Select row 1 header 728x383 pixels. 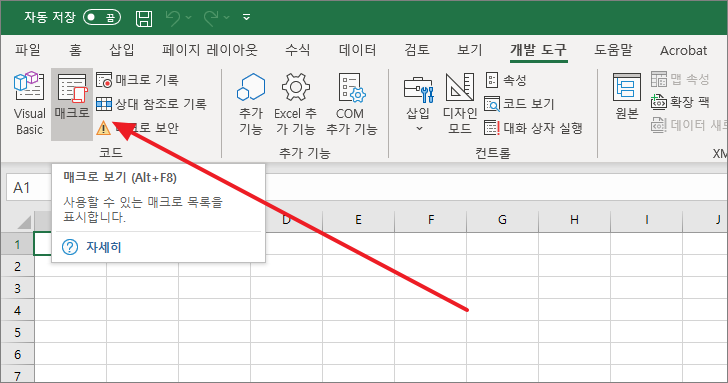(x=18, y=244)
